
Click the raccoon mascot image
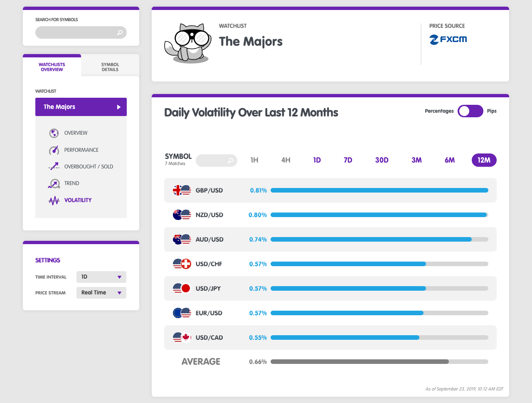[188, 43]
